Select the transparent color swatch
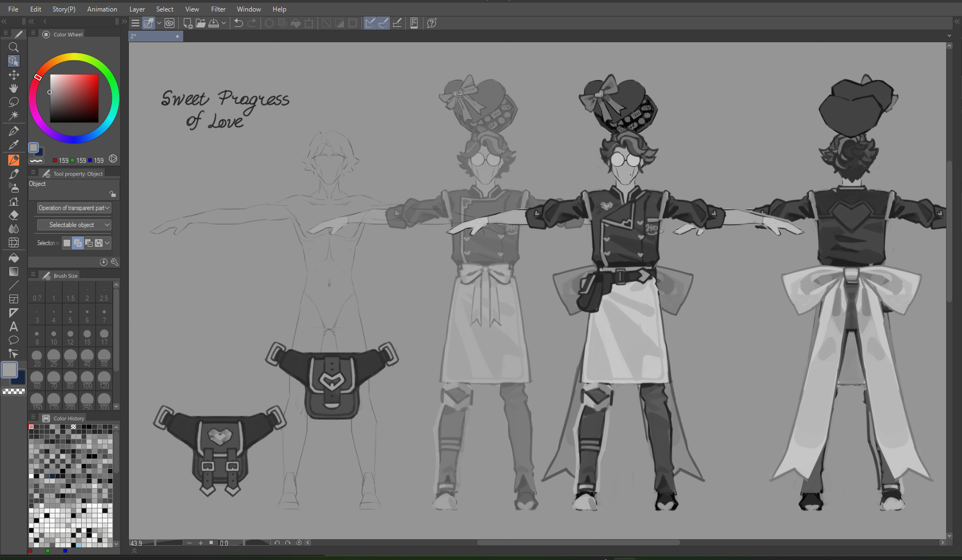This screenshot has width=962, height=560. tap(14, 392)
